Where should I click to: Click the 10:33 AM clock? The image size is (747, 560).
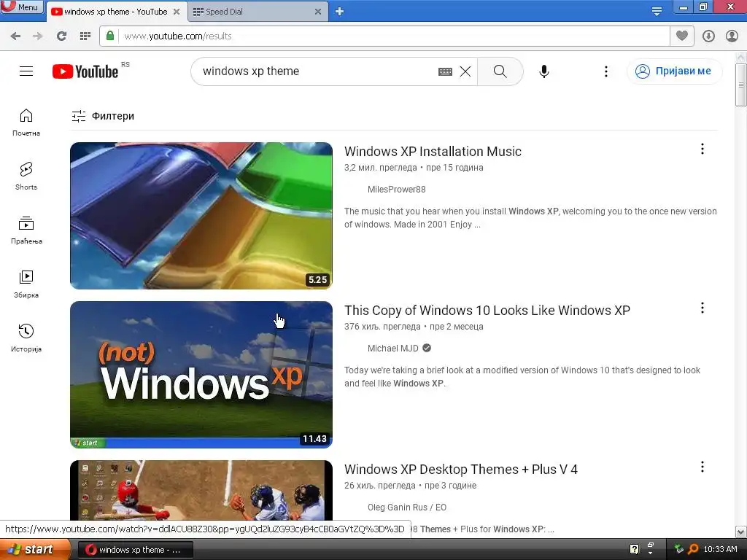point(720,550)
